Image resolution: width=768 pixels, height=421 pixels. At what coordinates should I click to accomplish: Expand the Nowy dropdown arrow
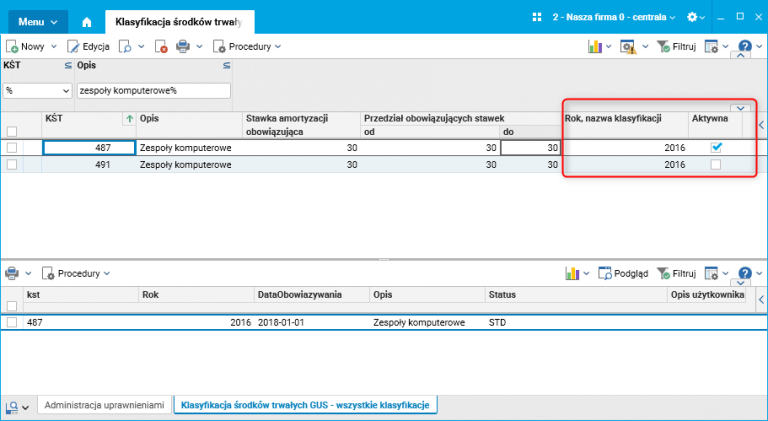tap(54, 47)
